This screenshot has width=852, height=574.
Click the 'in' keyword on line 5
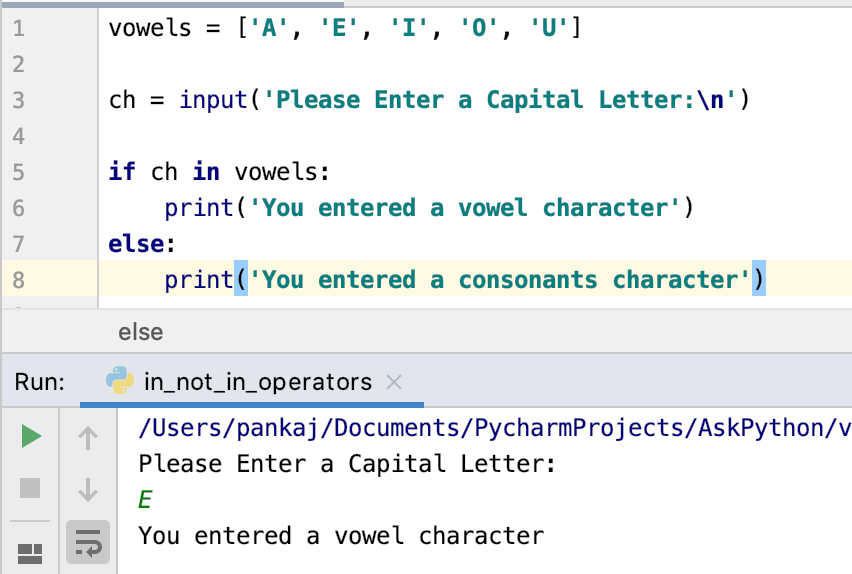[206, 172]
